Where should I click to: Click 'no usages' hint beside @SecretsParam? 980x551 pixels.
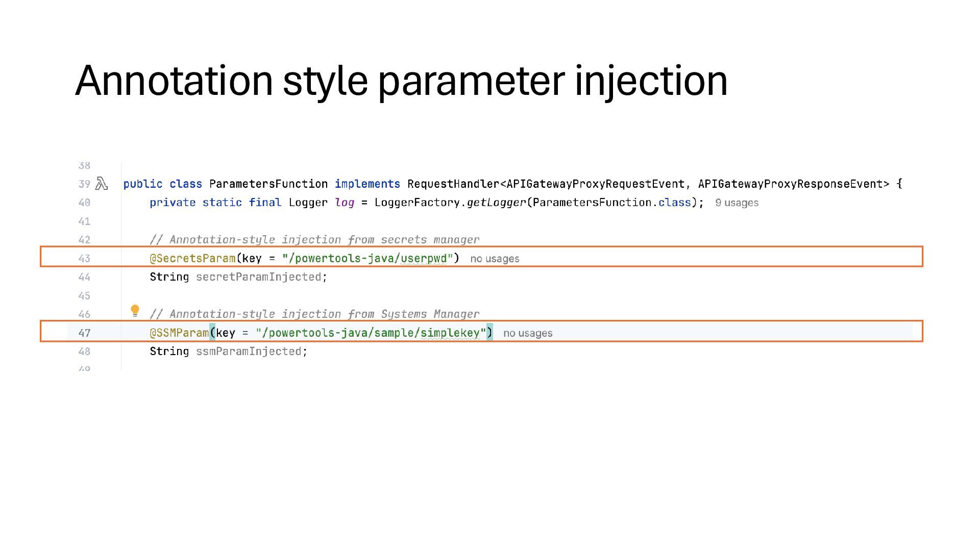click(495, 259)
